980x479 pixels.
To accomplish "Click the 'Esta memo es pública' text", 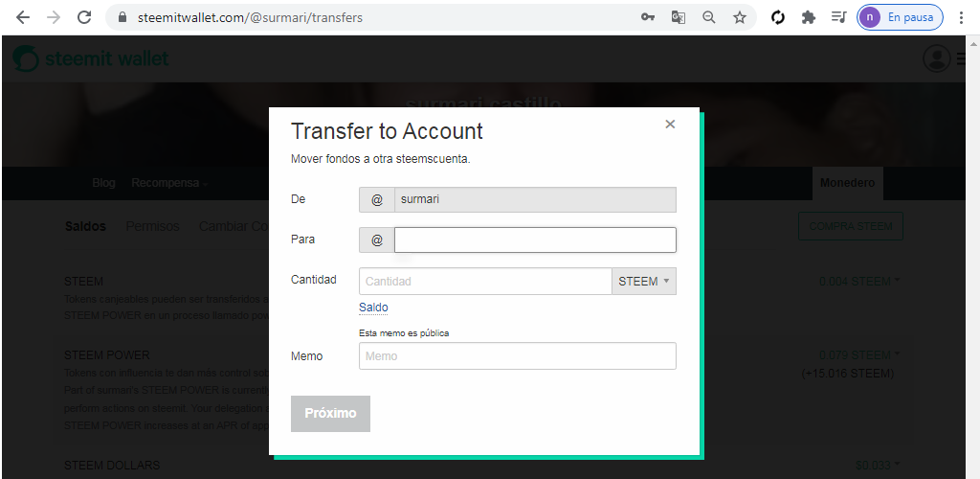I will pyautogui.click(x=404, y=333).
